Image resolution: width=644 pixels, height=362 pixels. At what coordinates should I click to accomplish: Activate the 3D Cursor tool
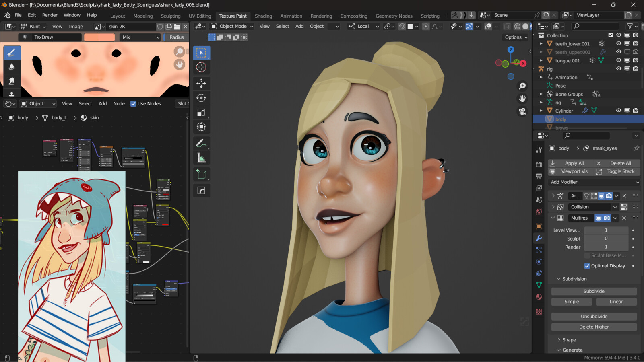click(x=201, y=67)
